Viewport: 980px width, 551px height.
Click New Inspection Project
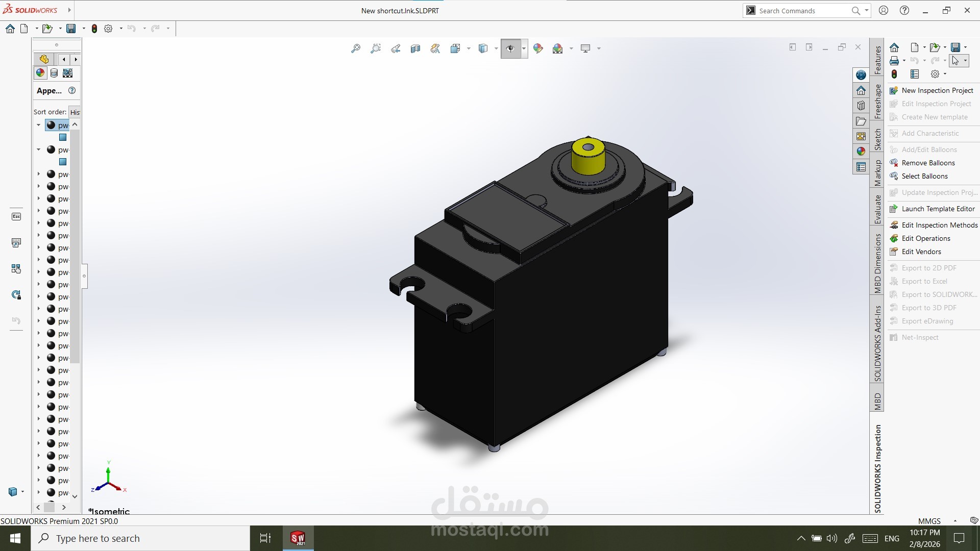point(937,90)
